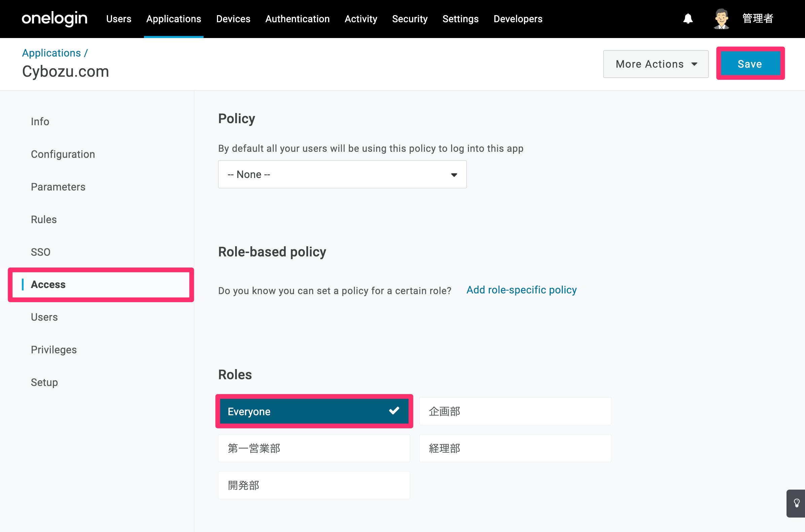Click the Role-based policy heading
Viewport: 805px width, 532px height.
coord(272,252)
